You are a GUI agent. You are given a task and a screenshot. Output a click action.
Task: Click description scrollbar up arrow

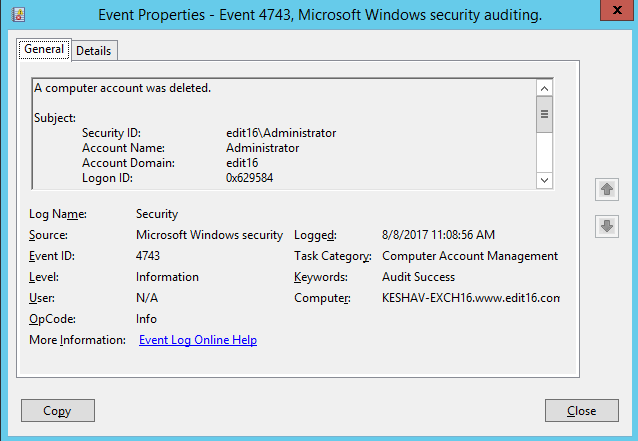tap(544, 88)
